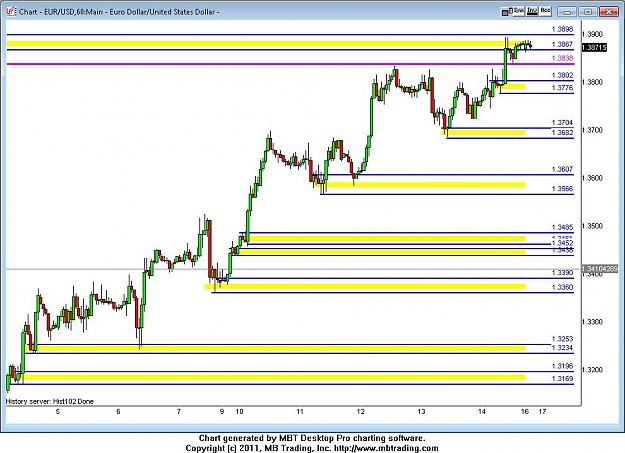This screenshot has height=453, width=625.
Task: Click the 1.3485 level label
Action: [x=562, y=227]
